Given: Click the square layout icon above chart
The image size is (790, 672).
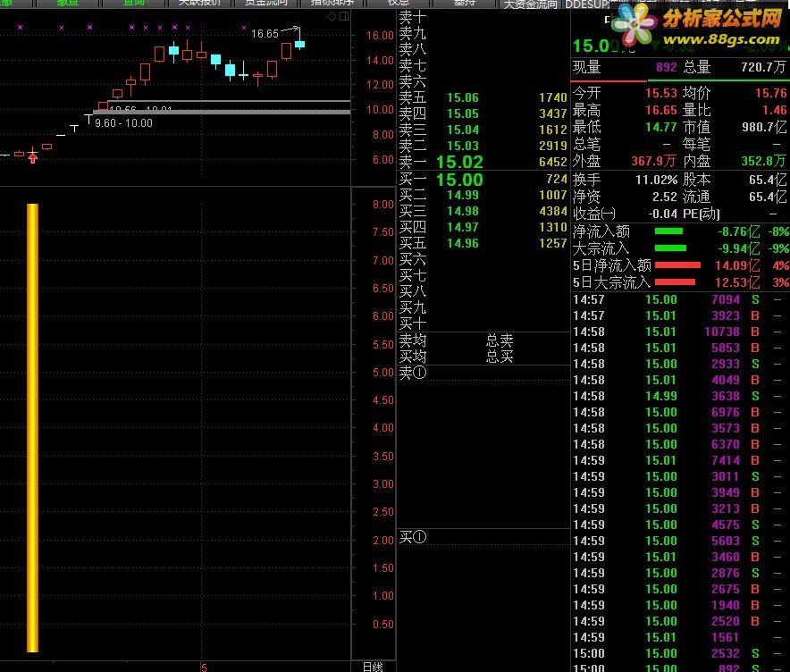Looking at the screenshot, I should click(x=344, y=16).
